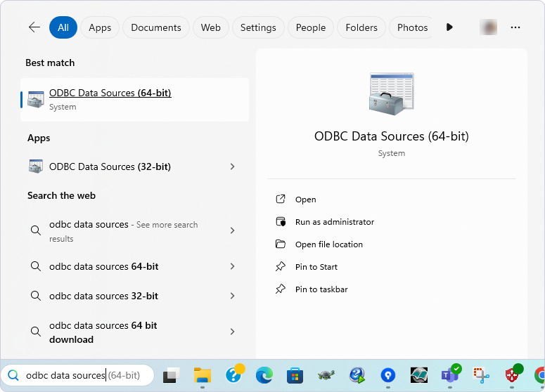
Task: Click the large ODBC toolbox icon in preview
Action: click(392, 94)
